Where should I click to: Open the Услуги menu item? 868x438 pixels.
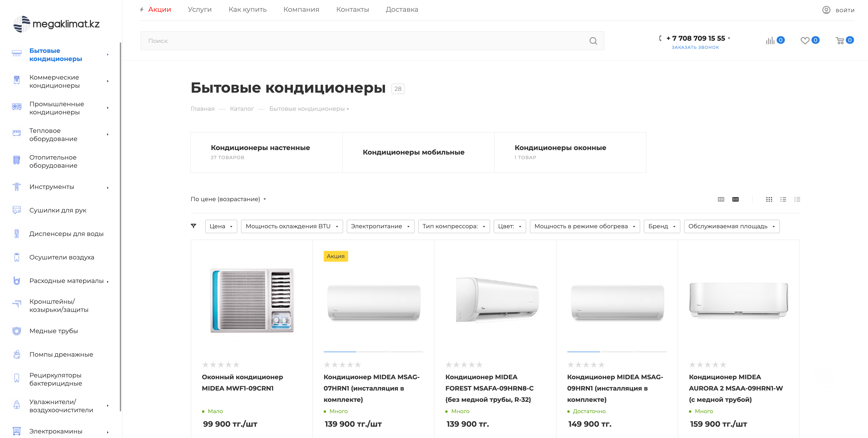tap(199, 9)
